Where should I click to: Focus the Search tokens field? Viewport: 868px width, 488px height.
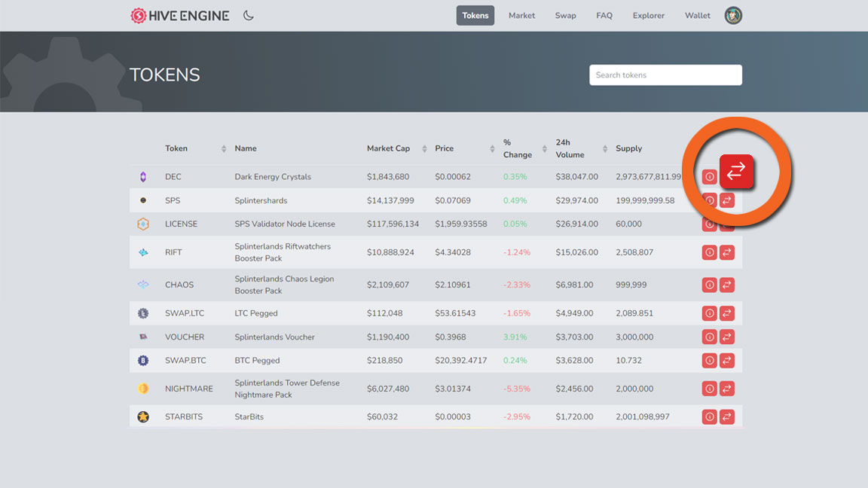pyautogui.click(x=665, y=75)
